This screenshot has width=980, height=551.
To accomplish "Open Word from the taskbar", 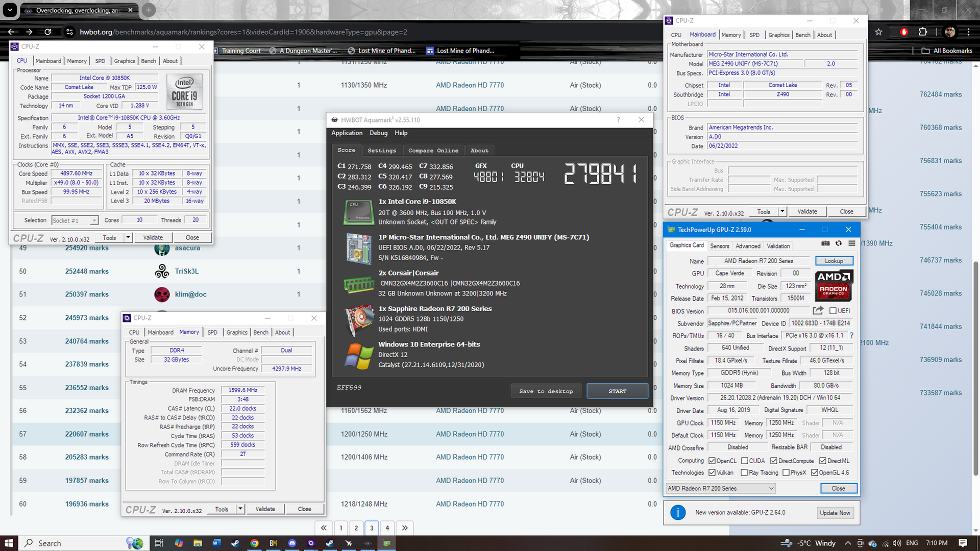I will 216,543.
